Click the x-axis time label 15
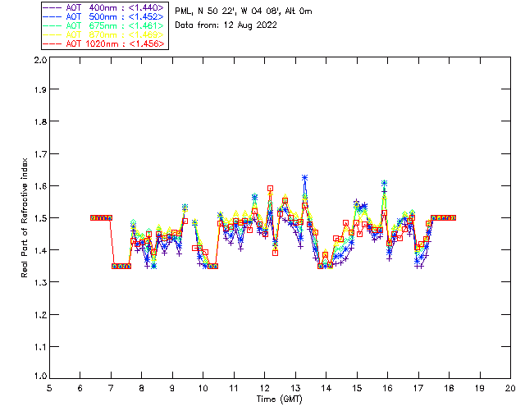 coord(357,388)
